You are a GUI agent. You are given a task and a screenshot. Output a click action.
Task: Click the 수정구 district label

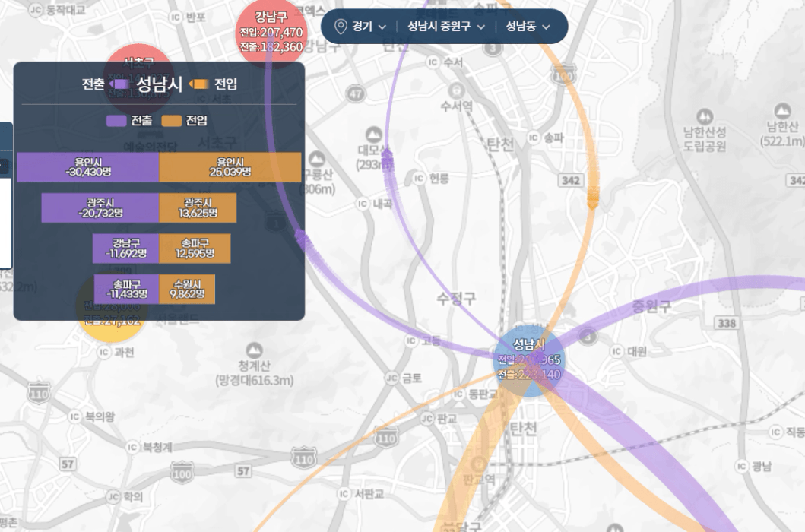point(456,299)
